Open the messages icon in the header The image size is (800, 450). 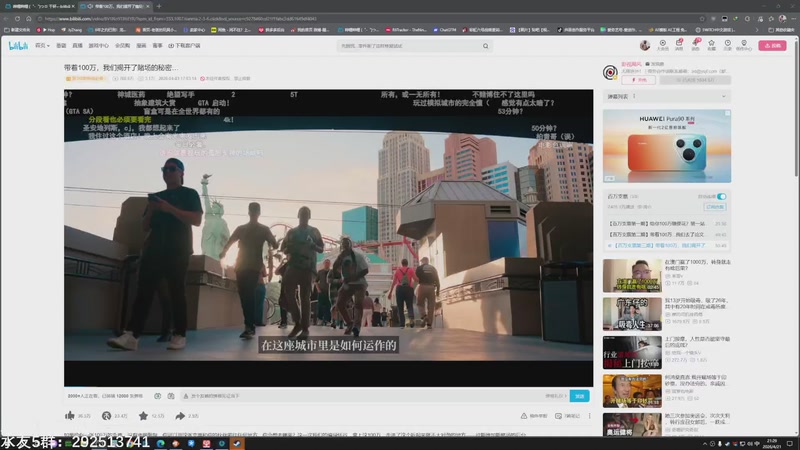[x=679, y=45]
